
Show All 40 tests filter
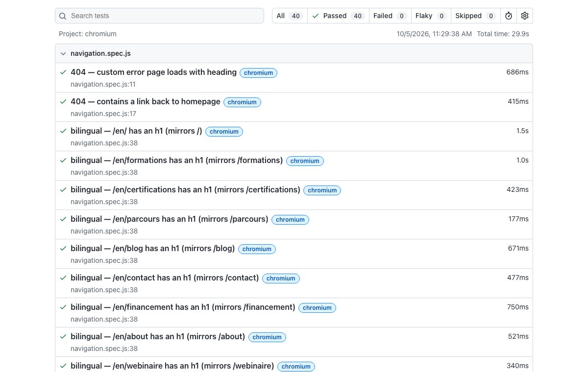point(290,16)
